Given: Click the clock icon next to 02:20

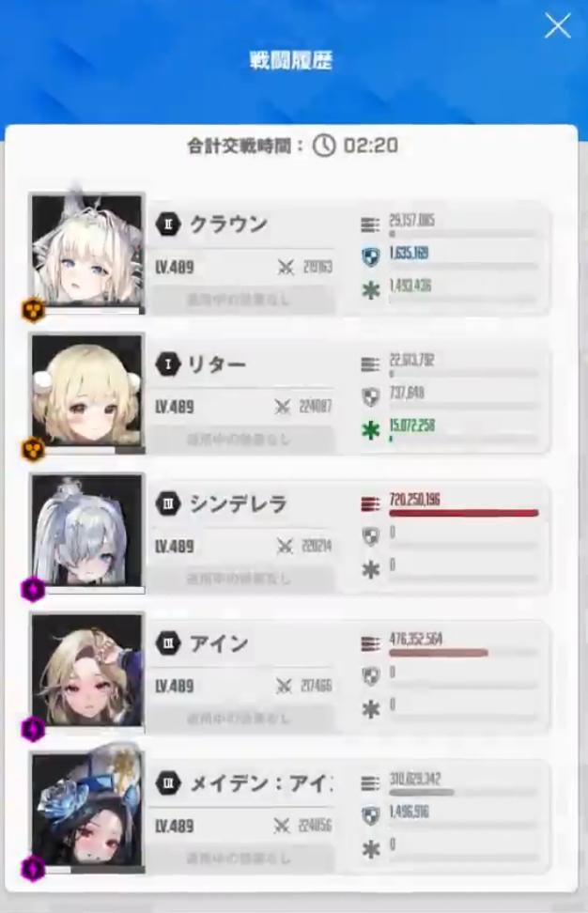Looking at the screenshot, I should pyautogui.click(x=324, y=145).
